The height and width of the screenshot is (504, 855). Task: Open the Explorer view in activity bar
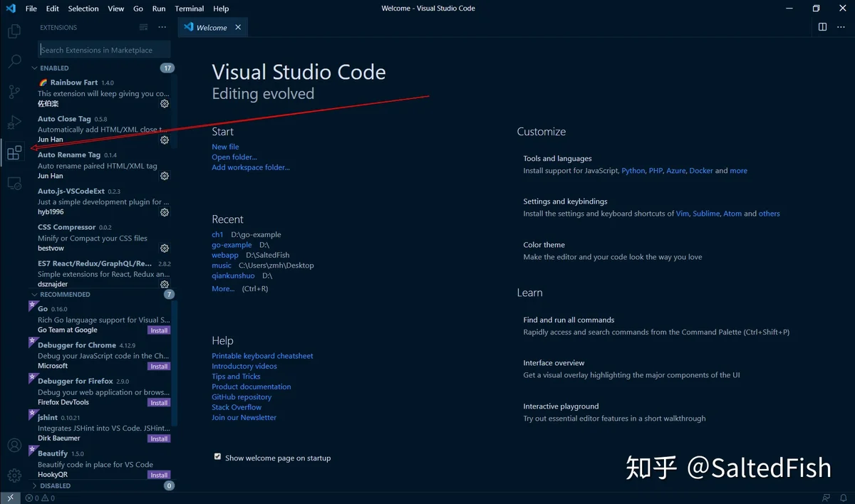click(x=14, y=31)
